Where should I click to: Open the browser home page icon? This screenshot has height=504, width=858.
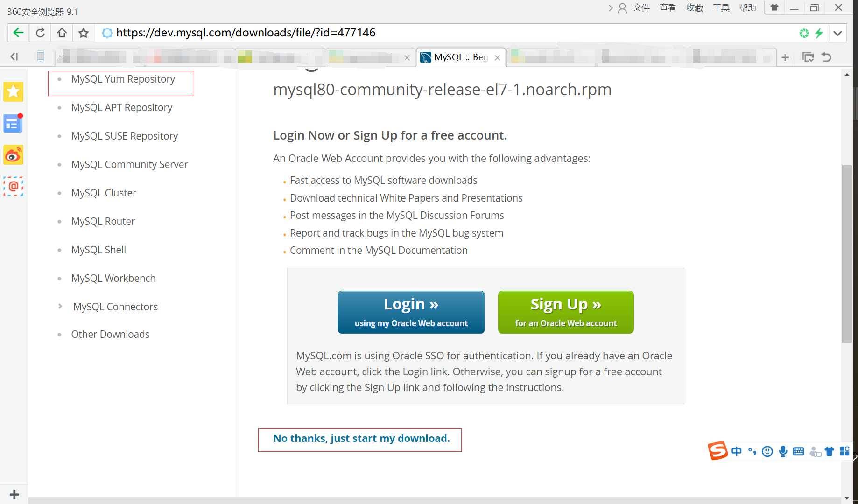[x=62, y=33]
